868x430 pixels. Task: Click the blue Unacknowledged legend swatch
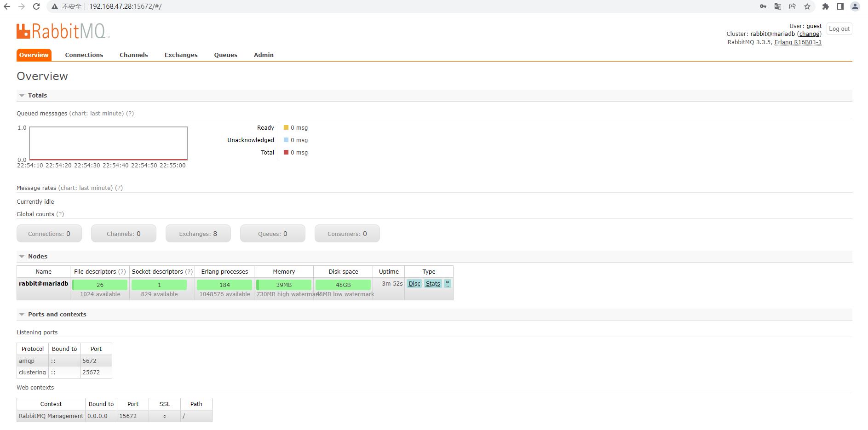[286, 140]
